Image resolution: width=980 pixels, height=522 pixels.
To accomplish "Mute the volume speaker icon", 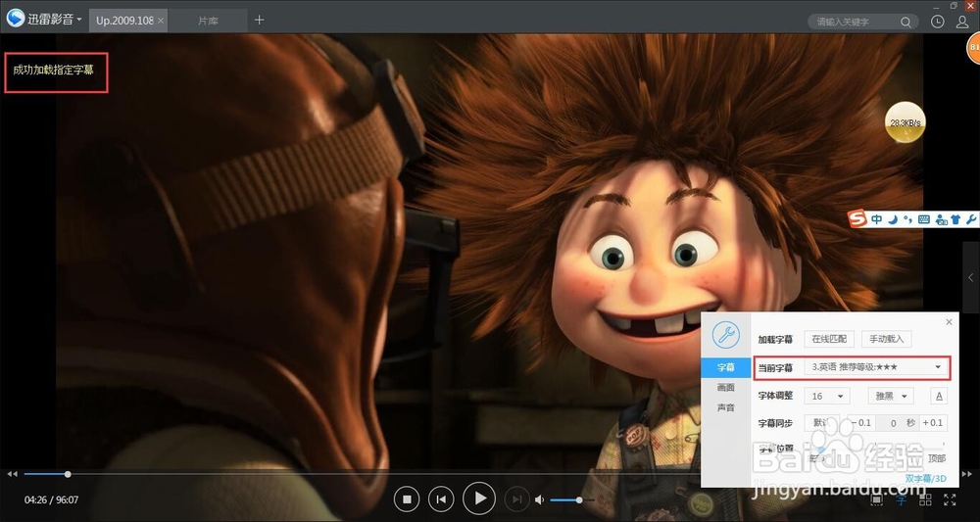I will pyautogui.click(x=539, y=499).
